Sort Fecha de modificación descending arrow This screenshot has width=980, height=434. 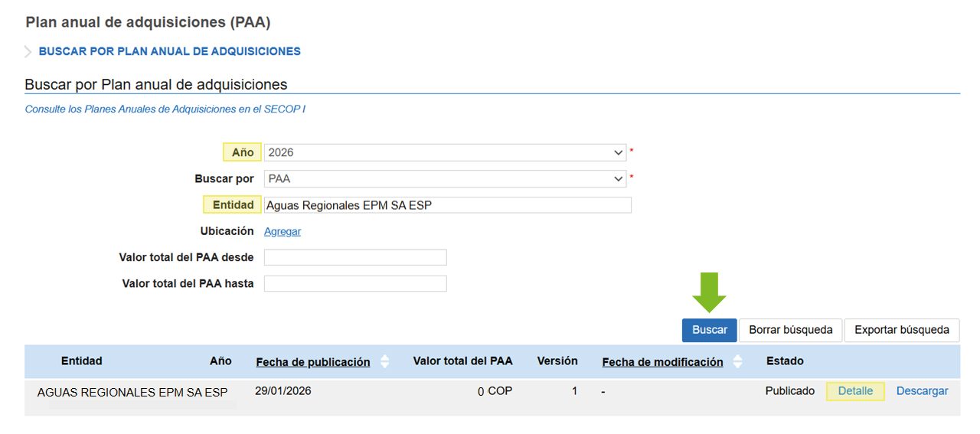coord(737,366)
